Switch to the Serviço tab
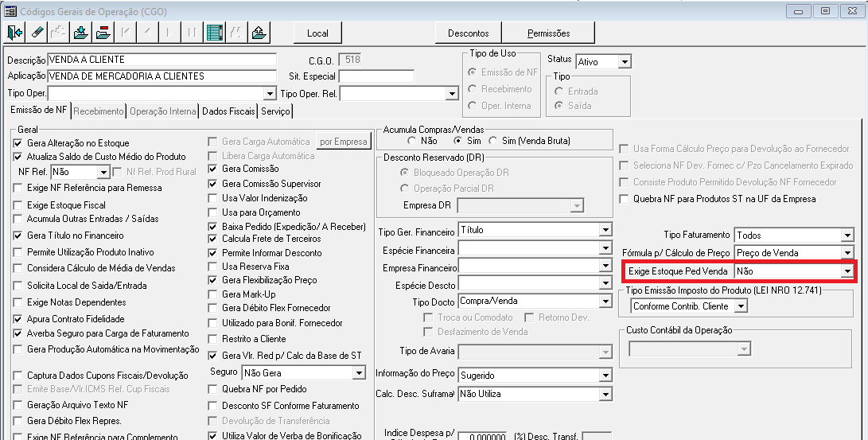This screenshot has width=868, height=440. [x=276, y=111]
